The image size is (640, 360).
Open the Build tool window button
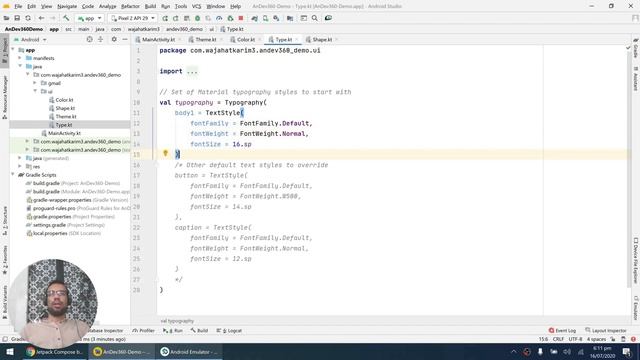199,330
